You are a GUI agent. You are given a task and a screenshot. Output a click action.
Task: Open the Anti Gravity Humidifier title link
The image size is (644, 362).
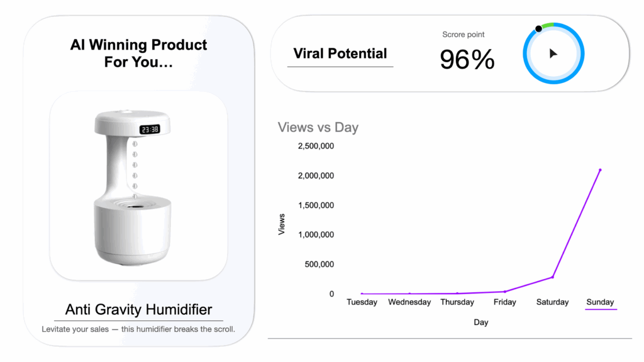(139, 309)
